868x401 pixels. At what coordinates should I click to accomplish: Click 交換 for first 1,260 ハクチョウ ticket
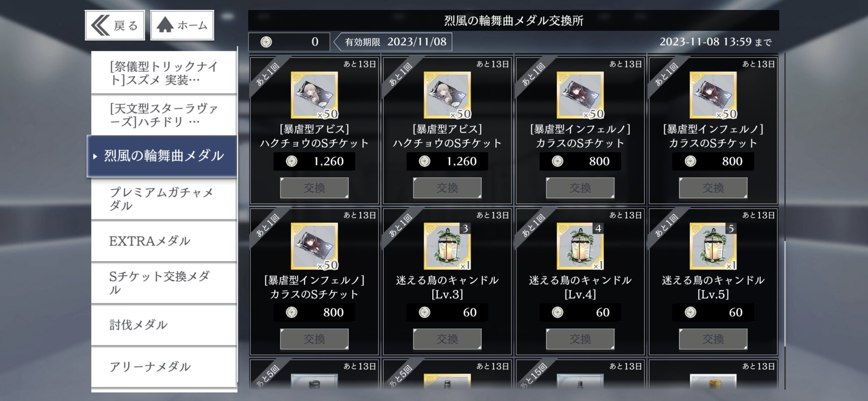coord(314,188)
